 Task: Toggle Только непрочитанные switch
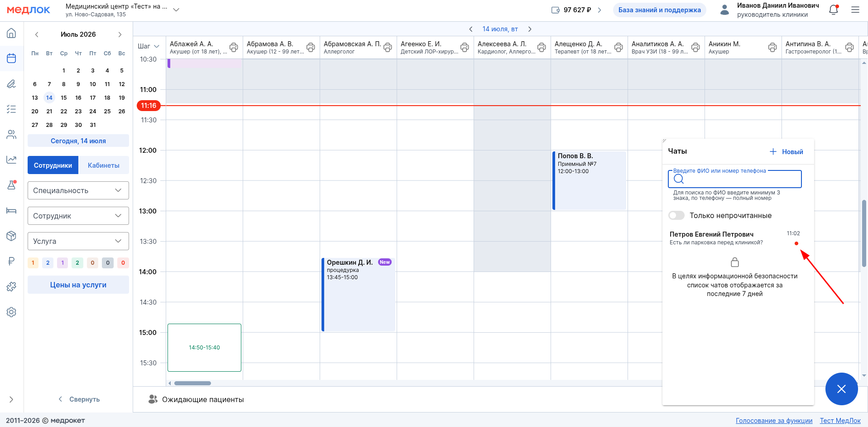(x=676, y=215)
